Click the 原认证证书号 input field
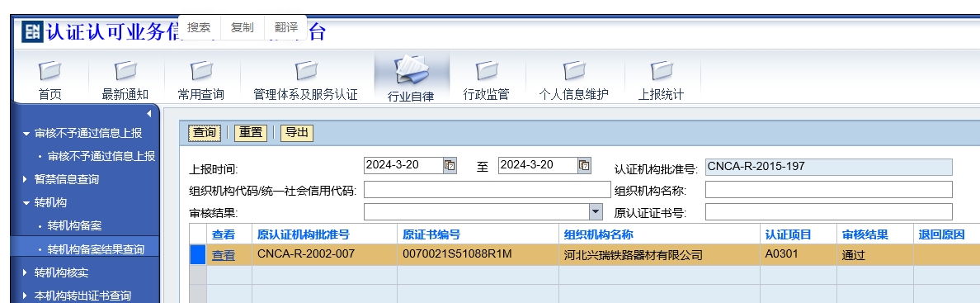 [x=829, y=212]
